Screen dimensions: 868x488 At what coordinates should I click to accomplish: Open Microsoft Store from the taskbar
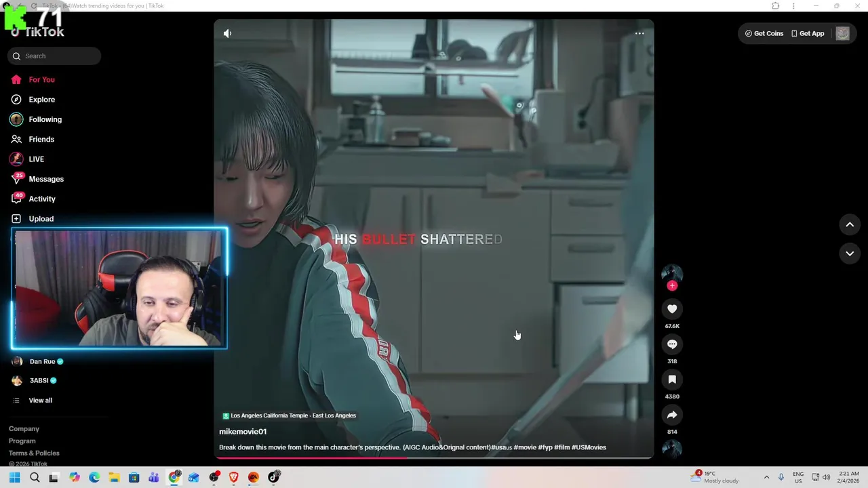[134, 477]
